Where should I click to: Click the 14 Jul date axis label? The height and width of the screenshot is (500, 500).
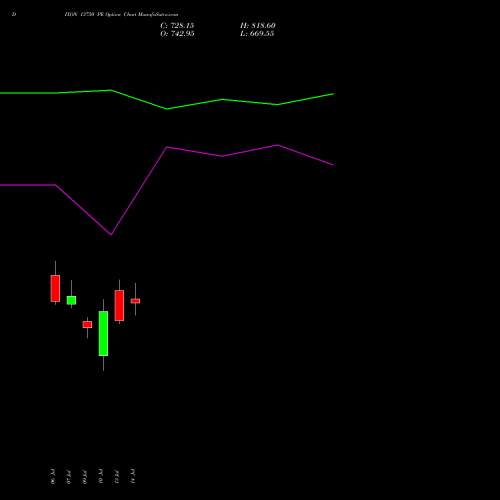click(x=133, y=476)
